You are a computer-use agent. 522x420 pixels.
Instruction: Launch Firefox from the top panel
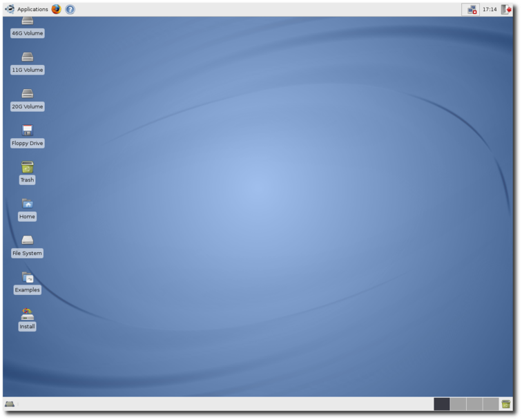click(57, 10)
